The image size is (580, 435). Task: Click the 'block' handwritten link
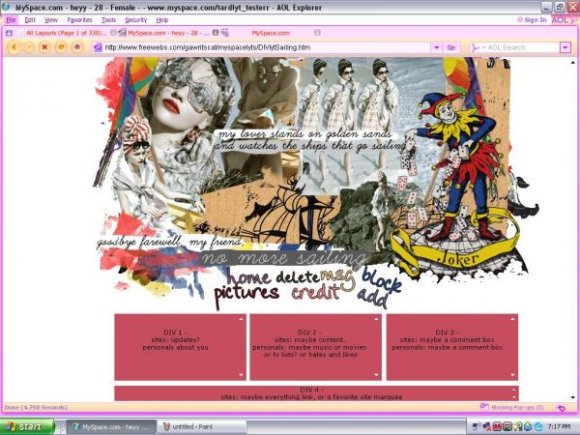tap(381, 280)
